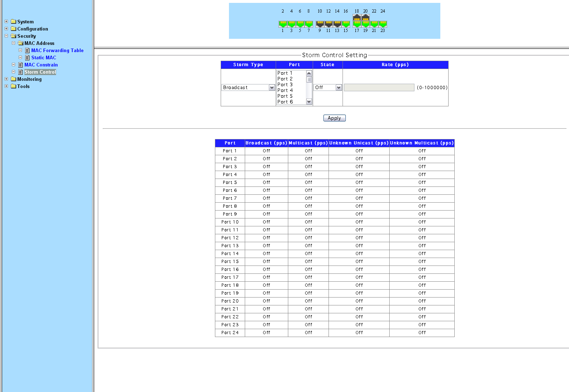Image resolution: width=569 pixels, height=392 pixels.
Task: Open the MAC Forwarding Table page
Action: tap(57, 50)
